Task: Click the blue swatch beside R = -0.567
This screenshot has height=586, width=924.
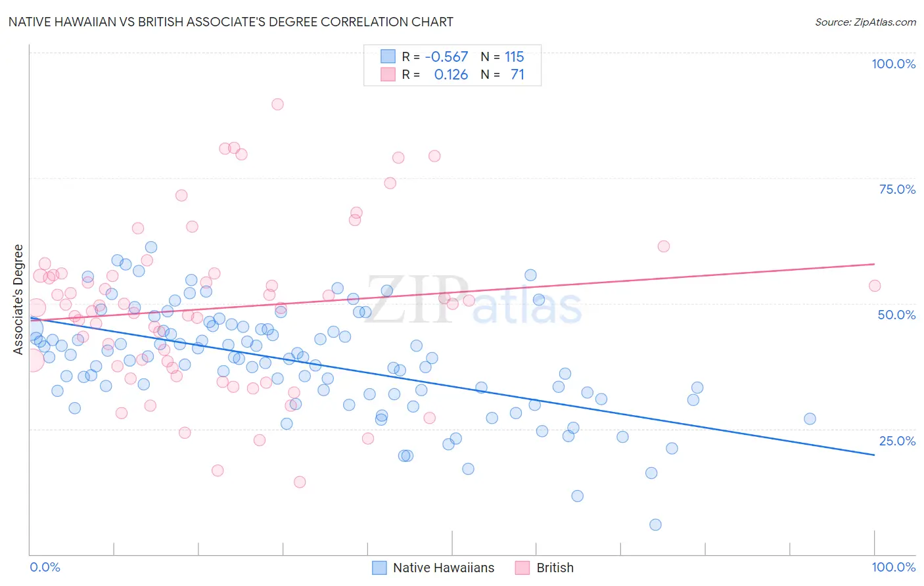Action: click(x=388, y=56)
